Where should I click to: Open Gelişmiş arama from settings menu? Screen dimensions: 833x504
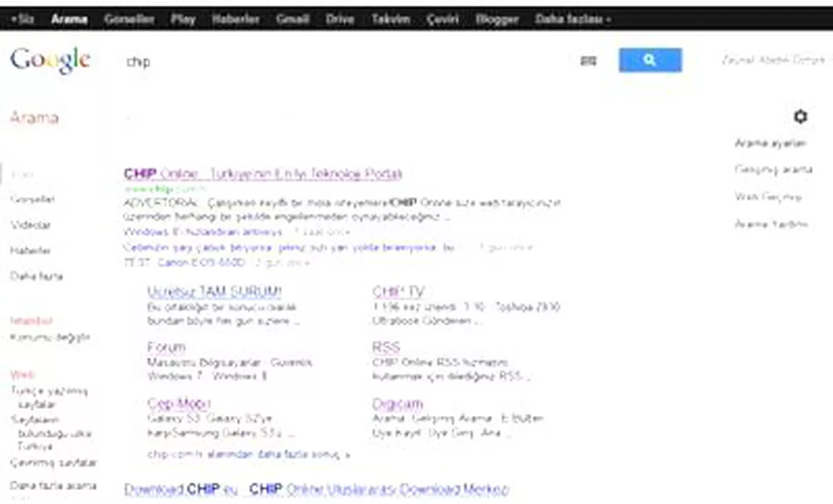point(773,169)
